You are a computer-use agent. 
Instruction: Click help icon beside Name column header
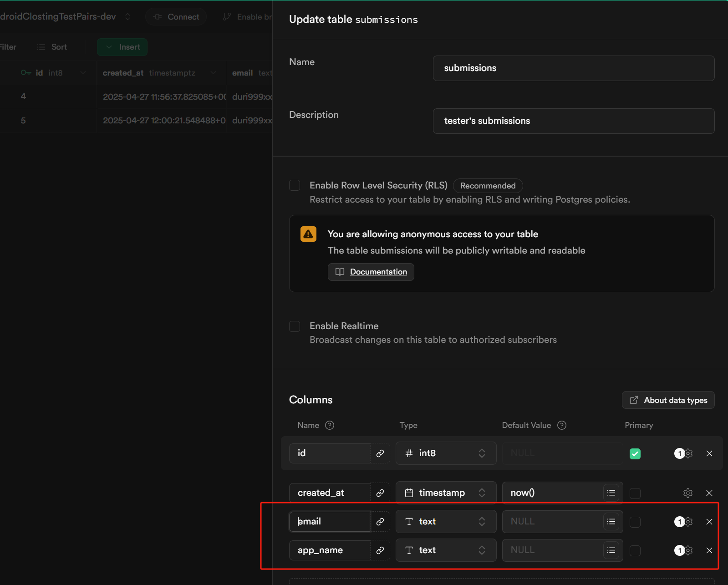330,425
